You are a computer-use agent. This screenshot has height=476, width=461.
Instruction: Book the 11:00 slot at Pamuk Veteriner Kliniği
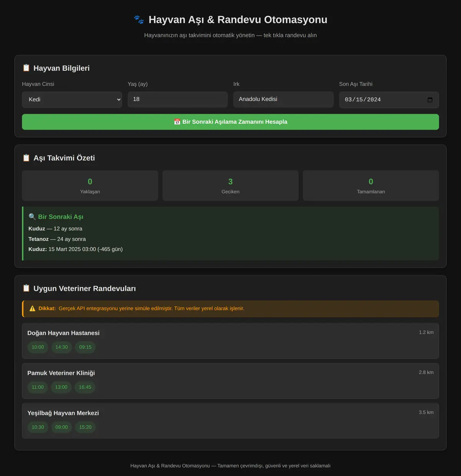(x=38, y=387)
